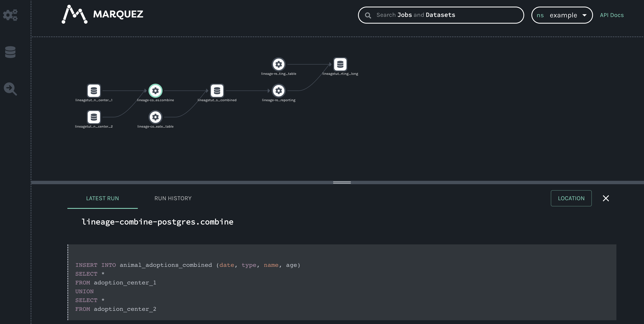Select the lineage search icon in the sidebar
The width and height of the screenshot is (644, 324).
10,89
